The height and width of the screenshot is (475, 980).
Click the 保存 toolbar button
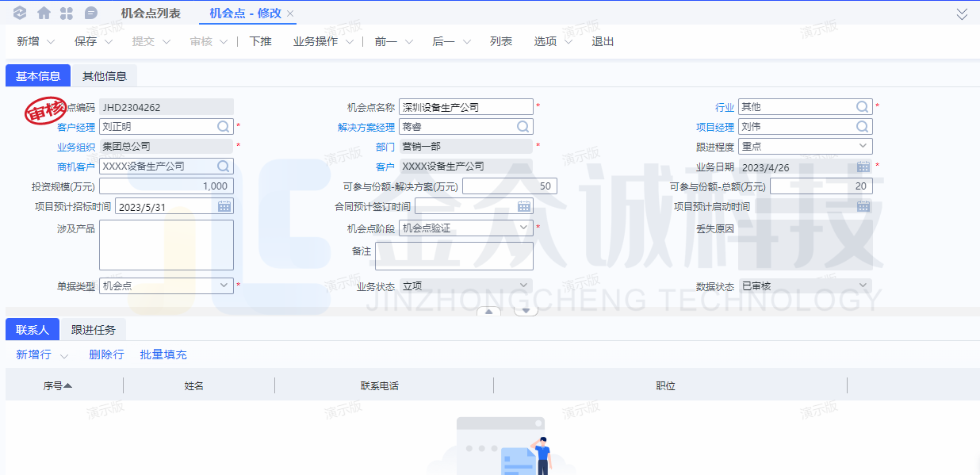pos(86,41)
